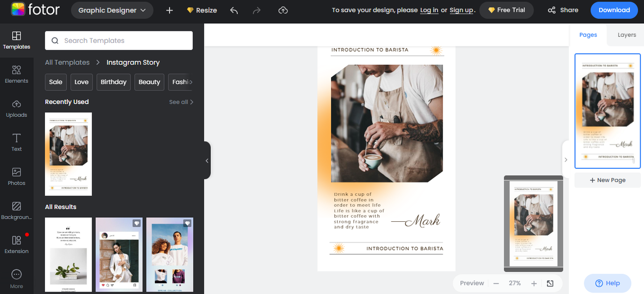Zoom out with the minus icon
The width and height of the screenshot is (644, 294).
496,283
